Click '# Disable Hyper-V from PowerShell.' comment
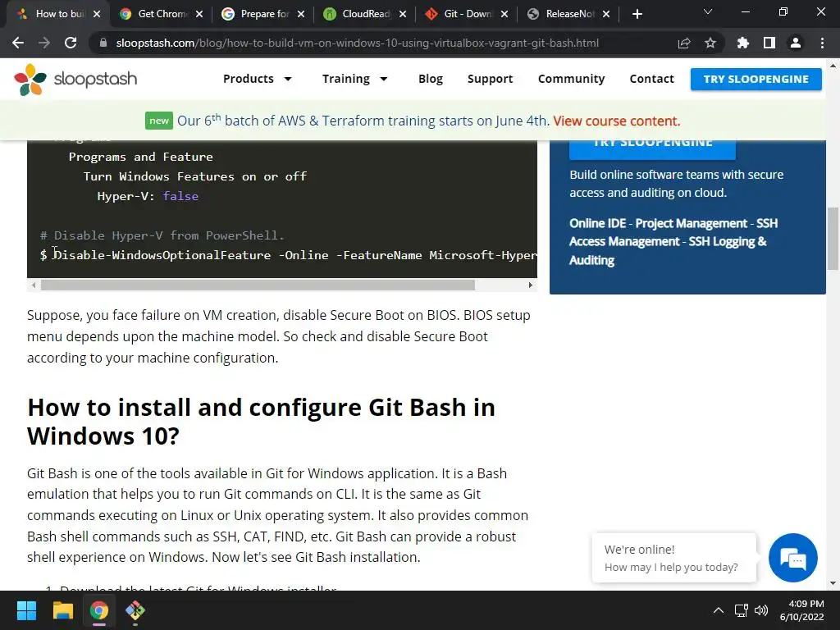 [162, 235]
